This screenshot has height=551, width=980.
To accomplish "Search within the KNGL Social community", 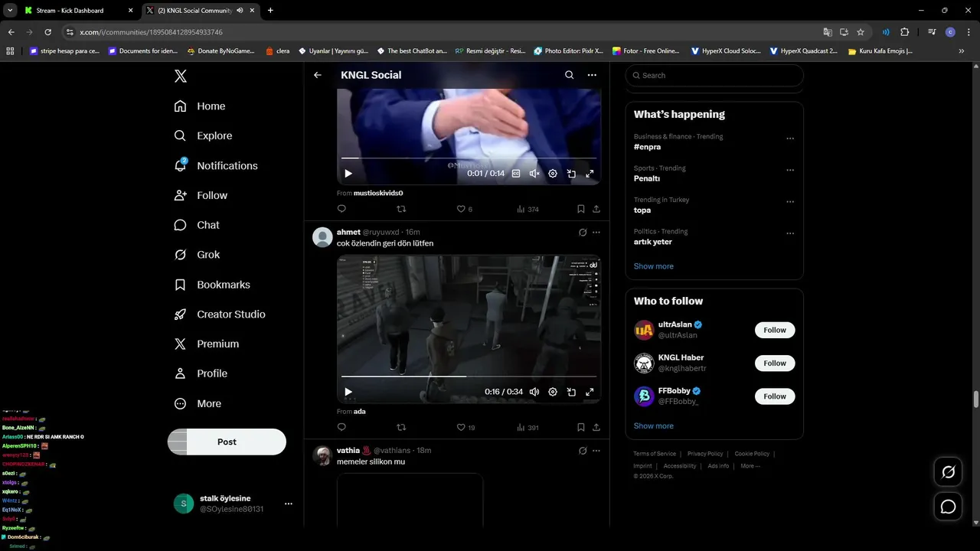I will coord(569,75).
